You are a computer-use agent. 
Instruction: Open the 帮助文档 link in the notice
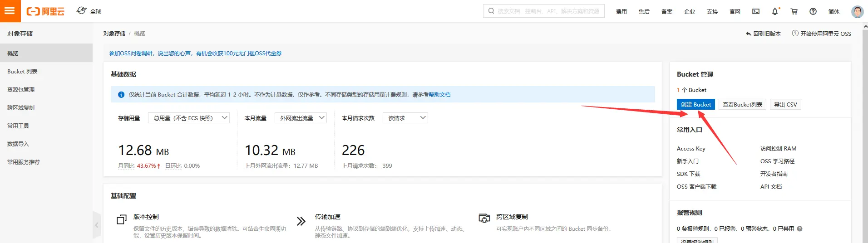(439, 95)
